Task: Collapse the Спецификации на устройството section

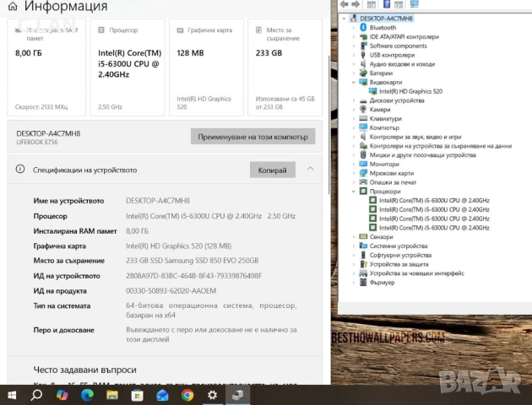Action: [310, 169]
